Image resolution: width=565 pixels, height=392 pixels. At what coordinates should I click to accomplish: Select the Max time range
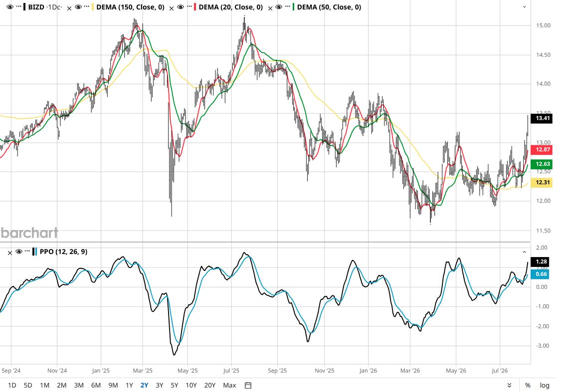[x=229, y=385]
